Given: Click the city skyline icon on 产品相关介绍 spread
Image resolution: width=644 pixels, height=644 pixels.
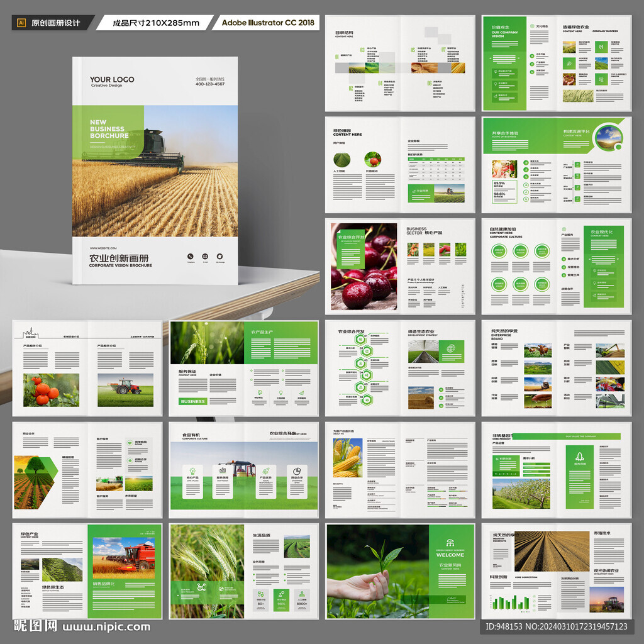Looking at the screenshot, I should (30, 332).
